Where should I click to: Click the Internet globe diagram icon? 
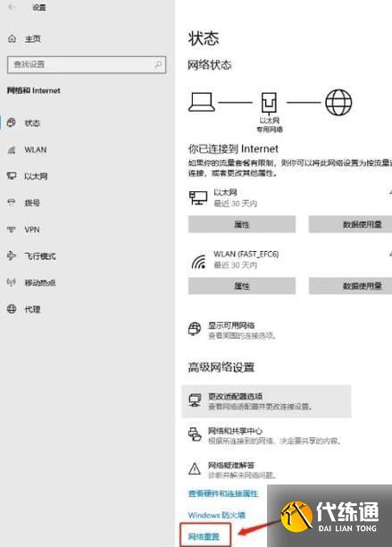click(338, 103)
